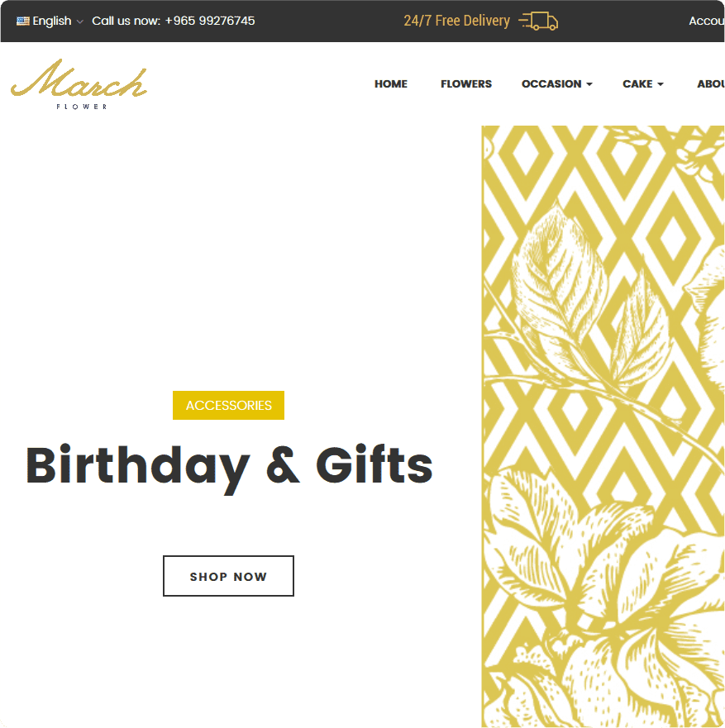Go to the Home menu item
This screenshot has height=728, width=725.
click(390, 84)
